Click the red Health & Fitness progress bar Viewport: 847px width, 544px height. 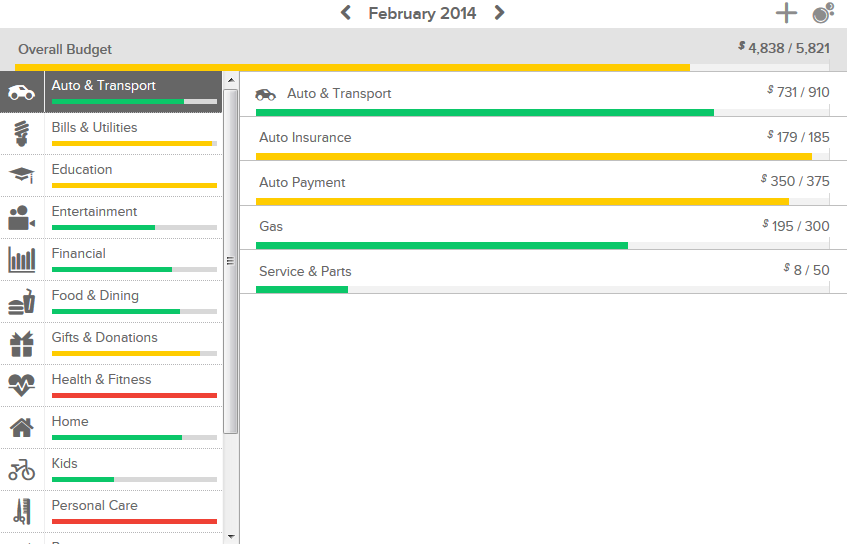click(134, 395)
